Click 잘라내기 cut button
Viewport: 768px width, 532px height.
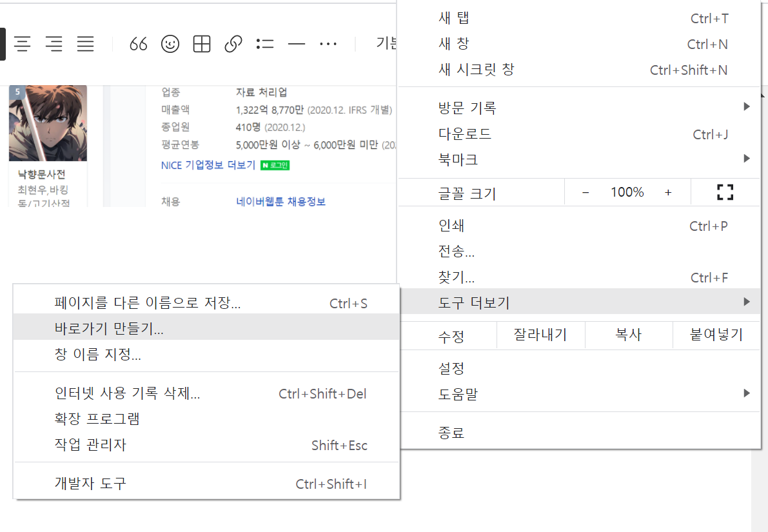pyautogui.click(x=540, y=335)
